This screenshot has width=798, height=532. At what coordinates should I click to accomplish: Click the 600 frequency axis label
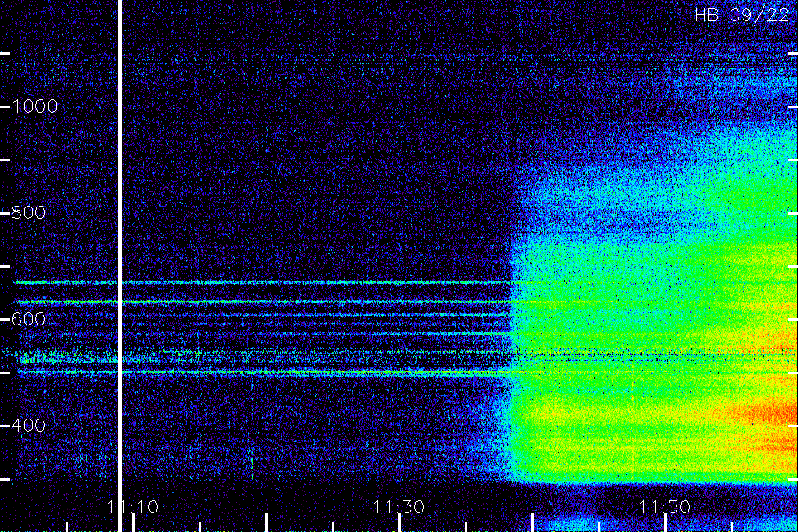[x=28, y=318]
